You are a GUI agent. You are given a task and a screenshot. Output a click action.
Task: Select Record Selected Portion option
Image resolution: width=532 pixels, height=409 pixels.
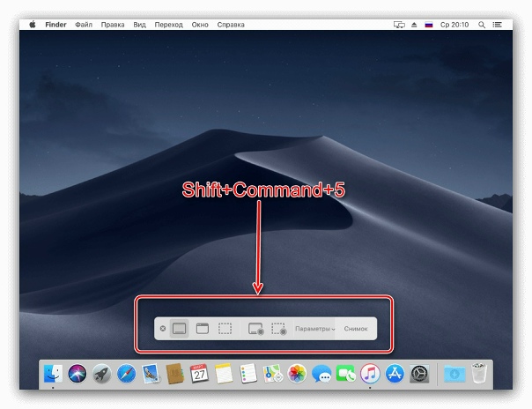pyautogui.click(x=279, y=329)
